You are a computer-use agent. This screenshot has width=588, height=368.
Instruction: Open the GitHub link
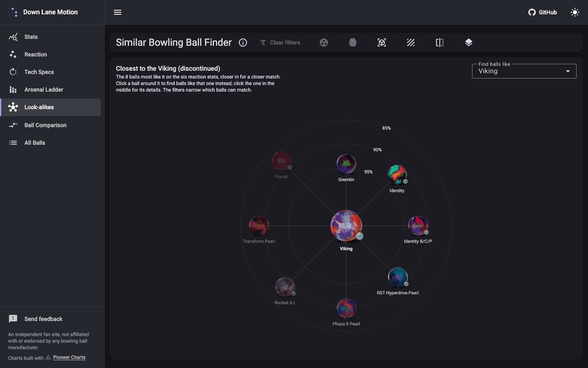pyautogui.click(x=542, y=12)
